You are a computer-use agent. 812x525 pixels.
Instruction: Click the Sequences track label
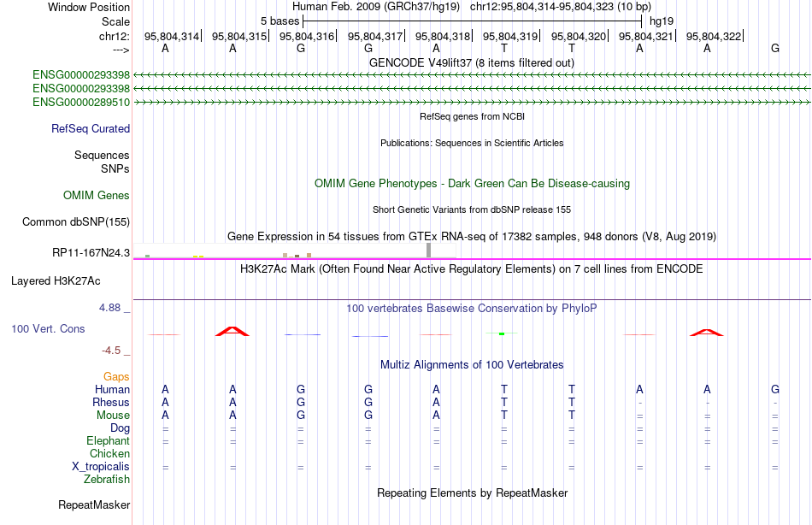point(102,155)
